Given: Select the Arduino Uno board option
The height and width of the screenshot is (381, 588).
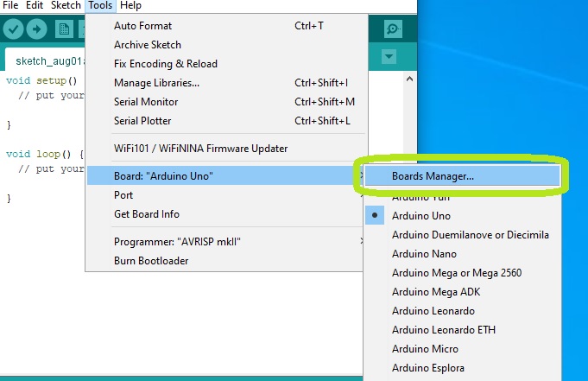Looking at the screenshot, I should click(x=420, y=216).
